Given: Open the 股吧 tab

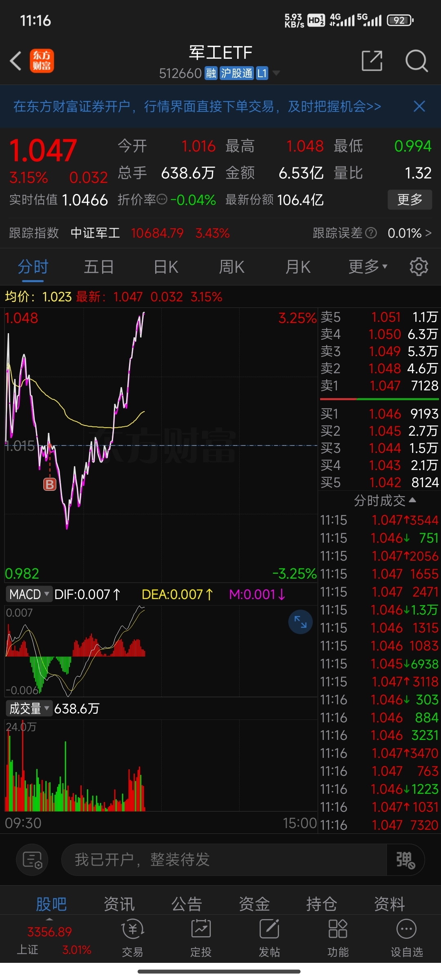Looking at the screenshot, I should pos(51,904).
